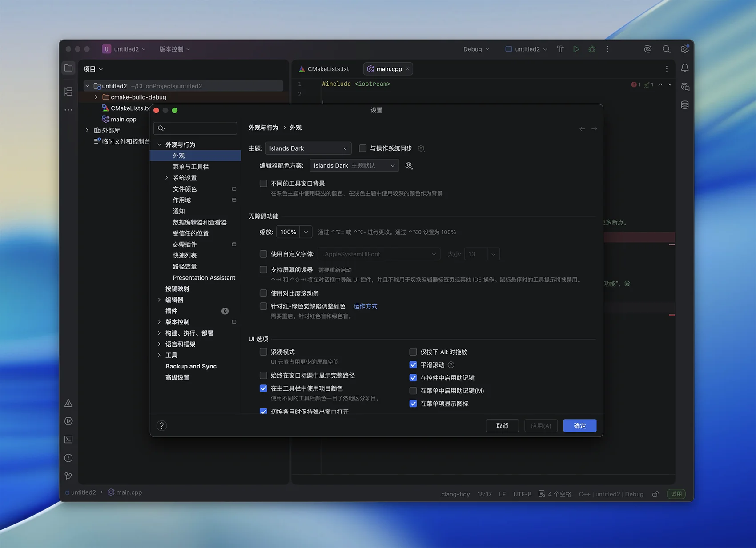This screenshot has height=548, width=756.
Task: Disable the smooth scrolling checkbox
Action: pyautogui.click(x=413, y=365)
